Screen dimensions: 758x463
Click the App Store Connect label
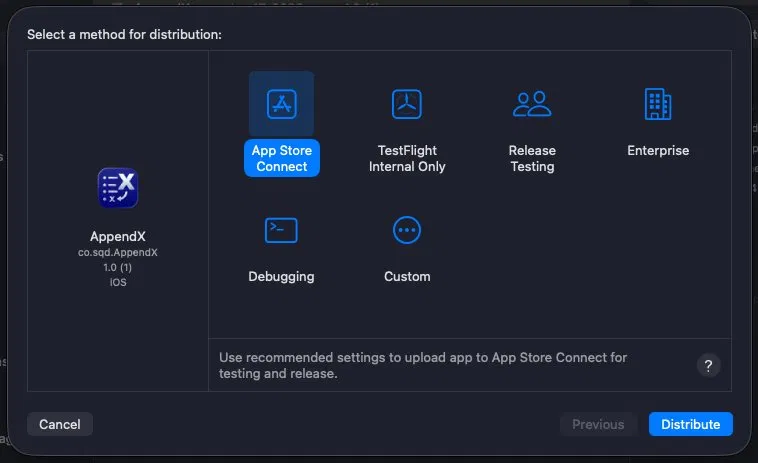282,159
